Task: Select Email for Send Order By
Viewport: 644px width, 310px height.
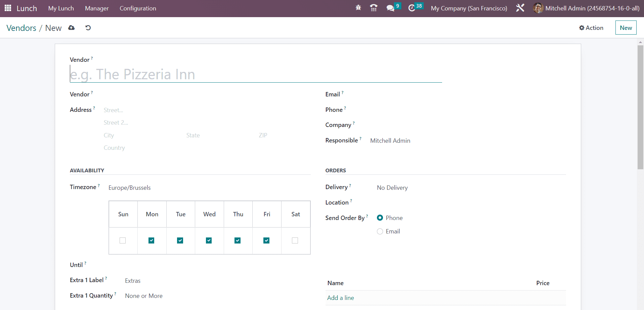Action: tap(380, 231)
